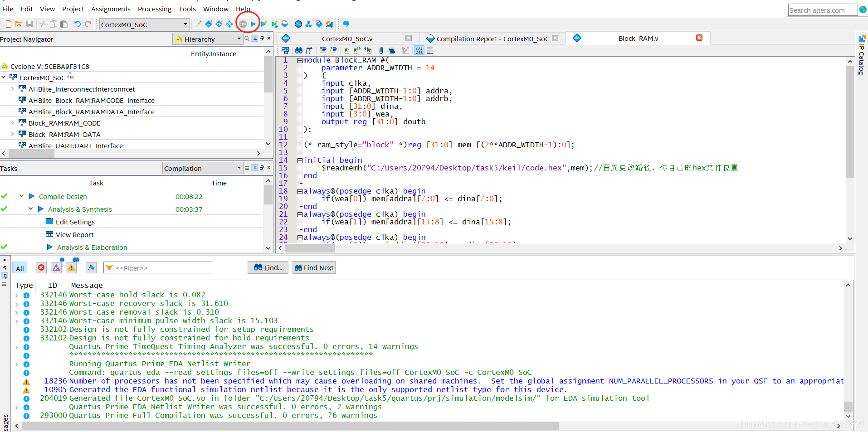Viewport: 868px width, 432px height.
Task: Collapse the CortexM0_SoC top-level entity
Action: 4,78
